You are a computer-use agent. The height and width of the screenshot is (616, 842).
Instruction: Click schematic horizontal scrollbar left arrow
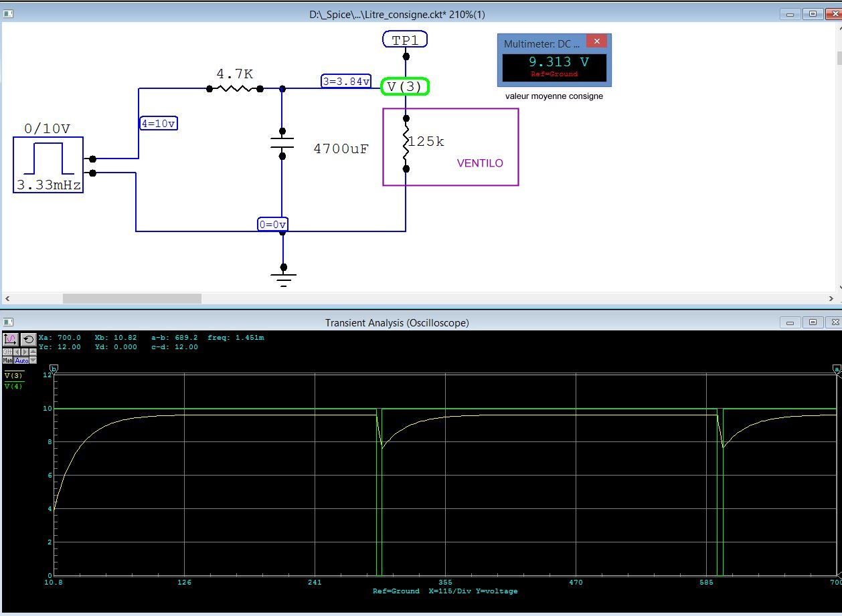(x=7, y=298)
